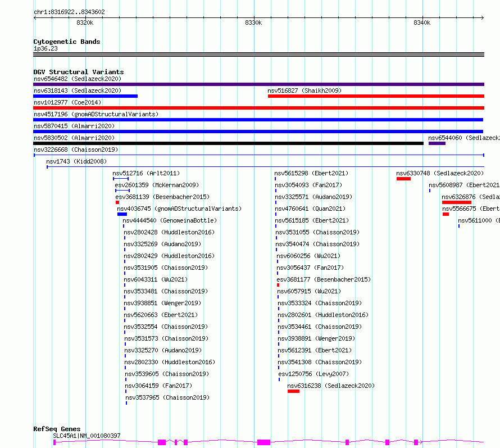Viewport: 500px width, 448px height.
Task: Click nsv5611000 variant label
Action: pos(479,220)
